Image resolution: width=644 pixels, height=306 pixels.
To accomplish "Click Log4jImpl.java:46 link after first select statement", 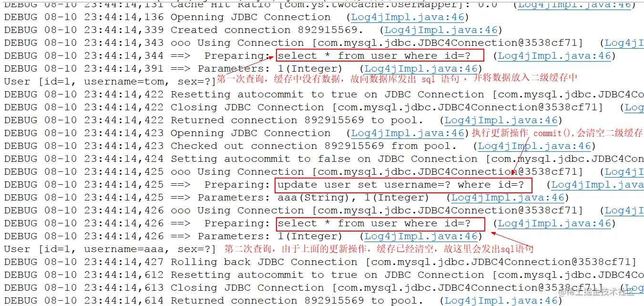I will [554, 56].
